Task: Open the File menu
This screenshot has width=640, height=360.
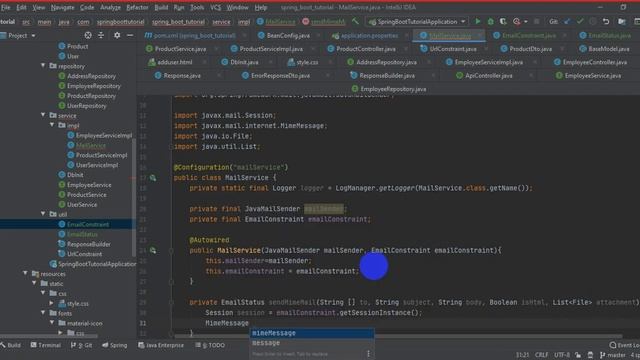Action: [6, 7]
